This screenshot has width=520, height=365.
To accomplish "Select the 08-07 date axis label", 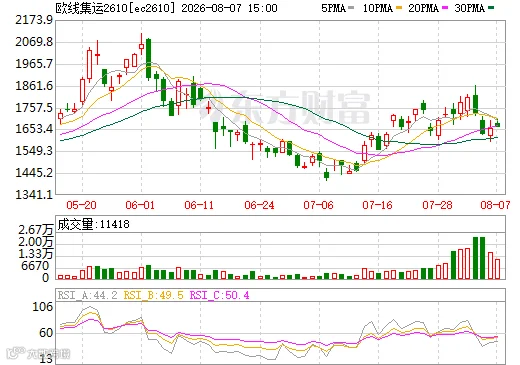I will [x=495, y=205].
